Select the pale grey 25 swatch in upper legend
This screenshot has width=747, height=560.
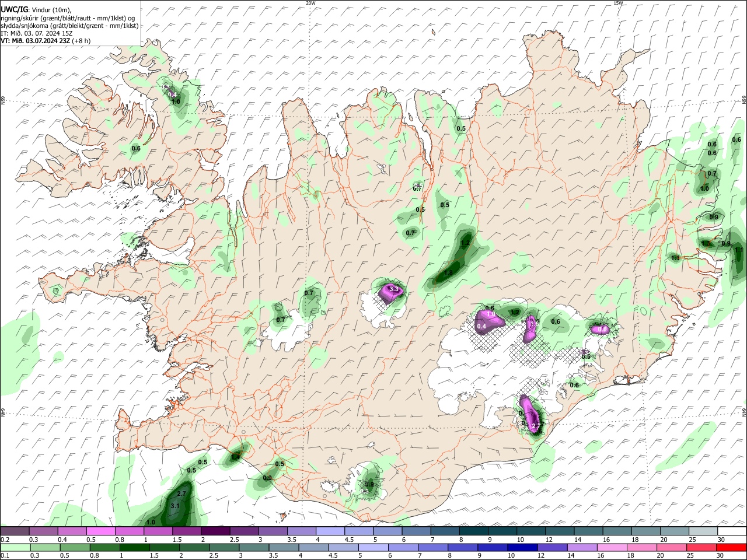point(703,531)
